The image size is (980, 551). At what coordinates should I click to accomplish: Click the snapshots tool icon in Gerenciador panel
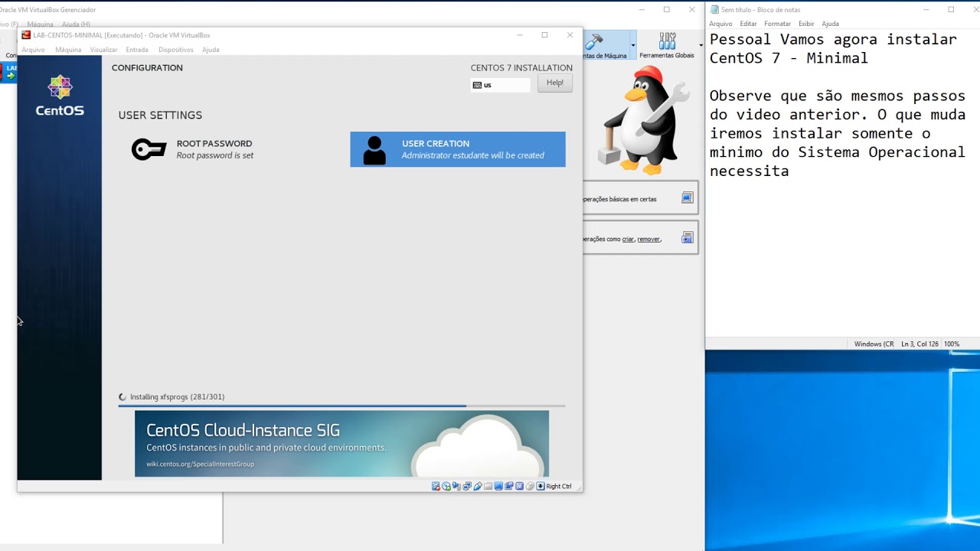click(688, 238)
